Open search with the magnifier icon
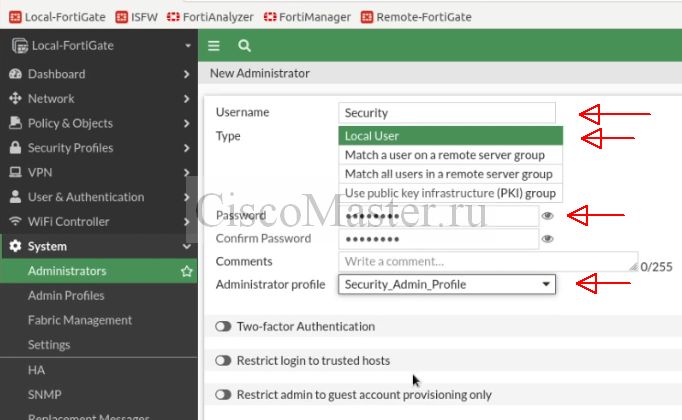 [x=244, y=46]
